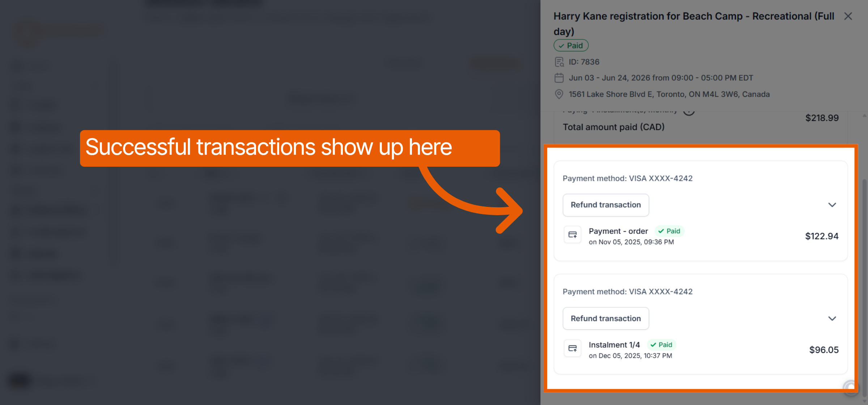Image resolution: width=868 pixels, height=405 pixels.
Task: Select the $96.05 instalment amount
Action: [x=824, y=350]
